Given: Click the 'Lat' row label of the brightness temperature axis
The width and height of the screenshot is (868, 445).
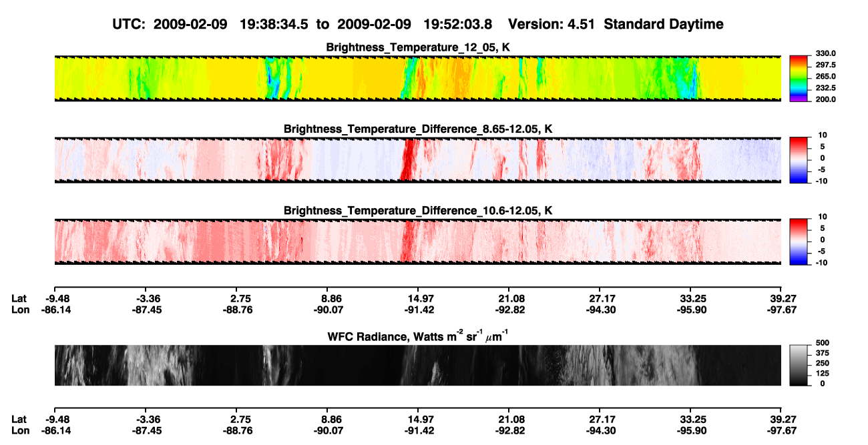Looking at the screenshot, I should (18, 298).
